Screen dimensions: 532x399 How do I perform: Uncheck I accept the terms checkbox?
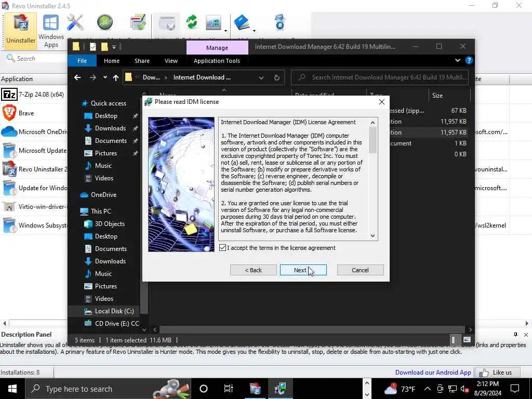click(x=222, y=248)
